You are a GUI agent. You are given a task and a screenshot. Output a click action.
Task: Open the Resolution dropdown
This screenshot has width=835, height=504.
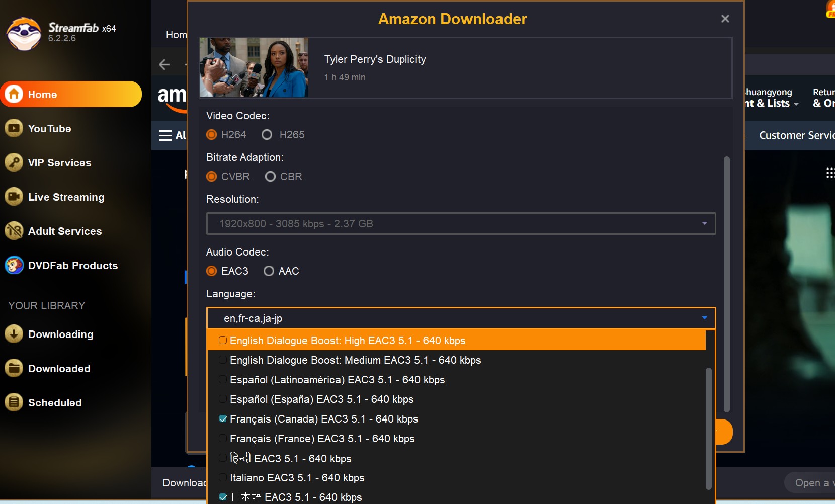(x=461, y=224)
